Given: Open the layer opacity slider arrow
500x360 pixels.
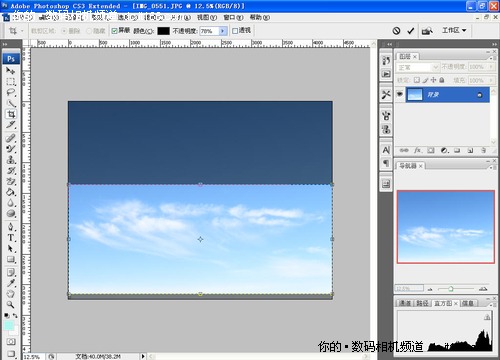Looking at the screenshot, I should coord(491,67).
